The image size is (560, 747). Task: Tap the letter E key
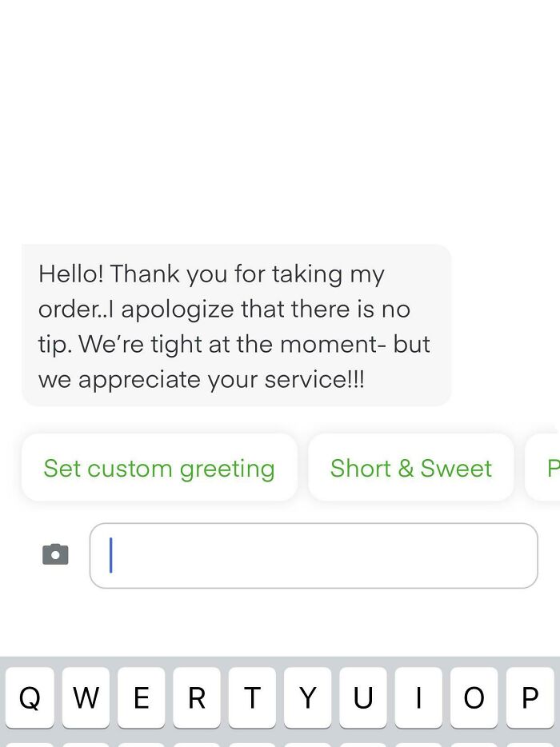click(x=142, y=697)
